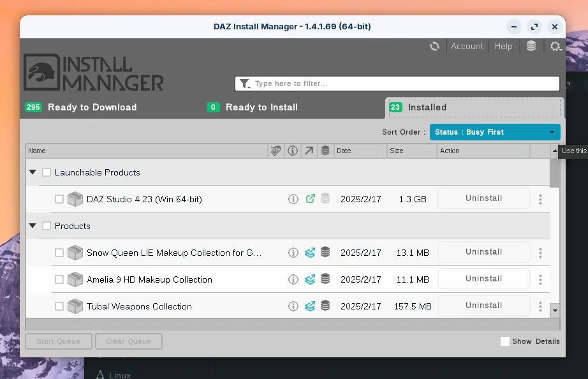Screen dimensions: 588x379
Task: Uninstall Snow Queen LIE Makeup Collection
Action: coord(484,252)
